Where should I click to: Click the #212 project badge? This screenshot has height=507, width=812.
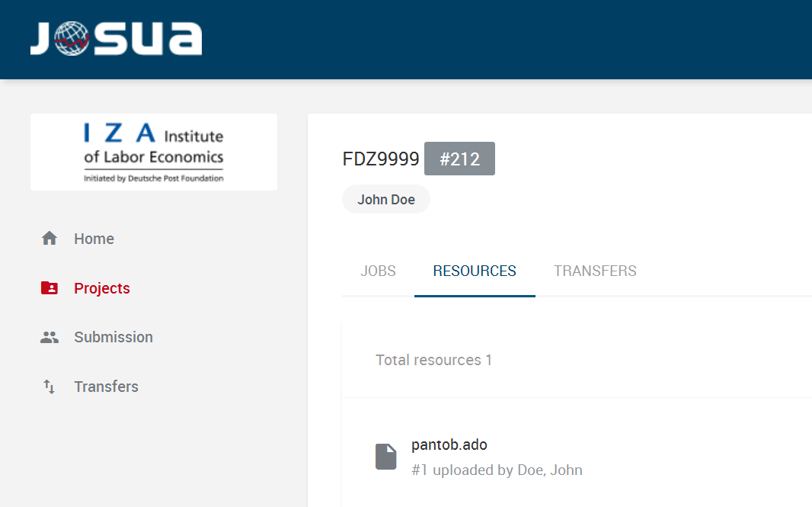459,159
